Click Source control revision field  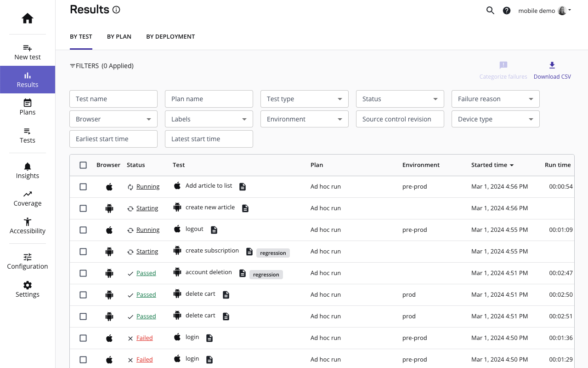click(x=400, y=119)
